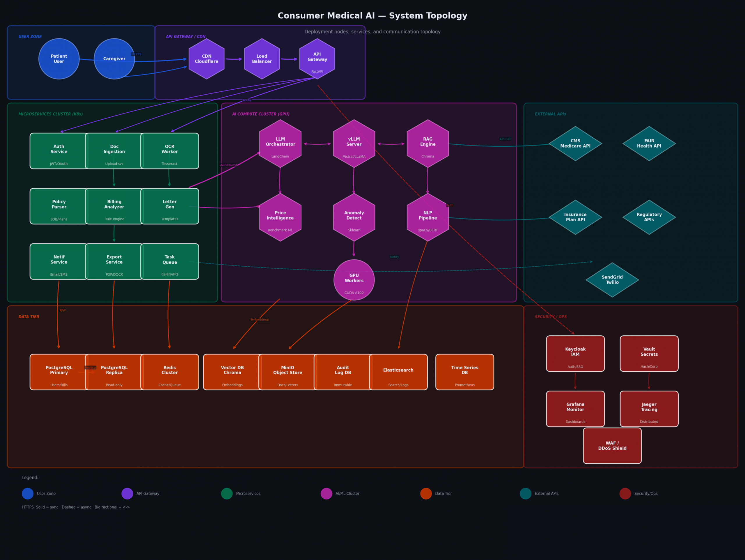Click the Patient User circle node
This screenshot has height=560, width=745.
coord(59,59)
